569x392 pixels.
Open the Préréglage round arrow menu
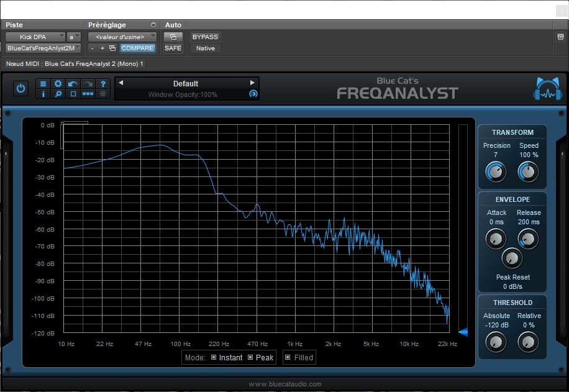point(153,25)
